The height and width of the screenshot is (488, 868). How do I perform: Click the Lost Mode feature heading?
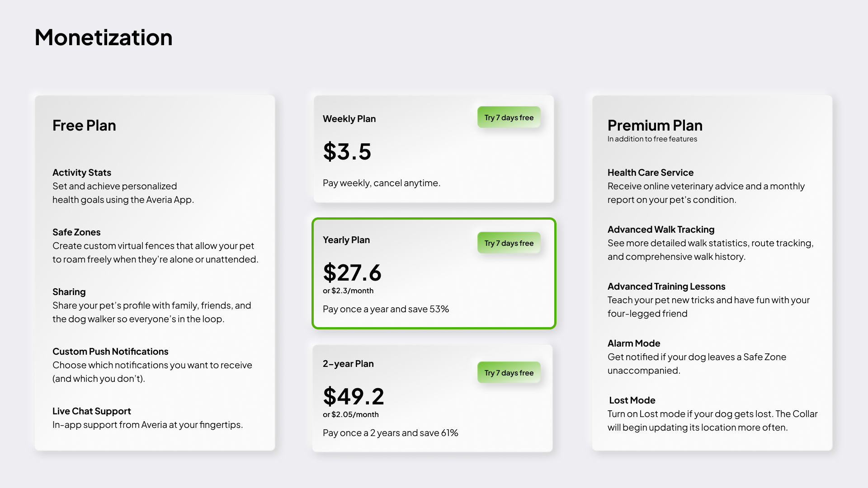[632, 400]
